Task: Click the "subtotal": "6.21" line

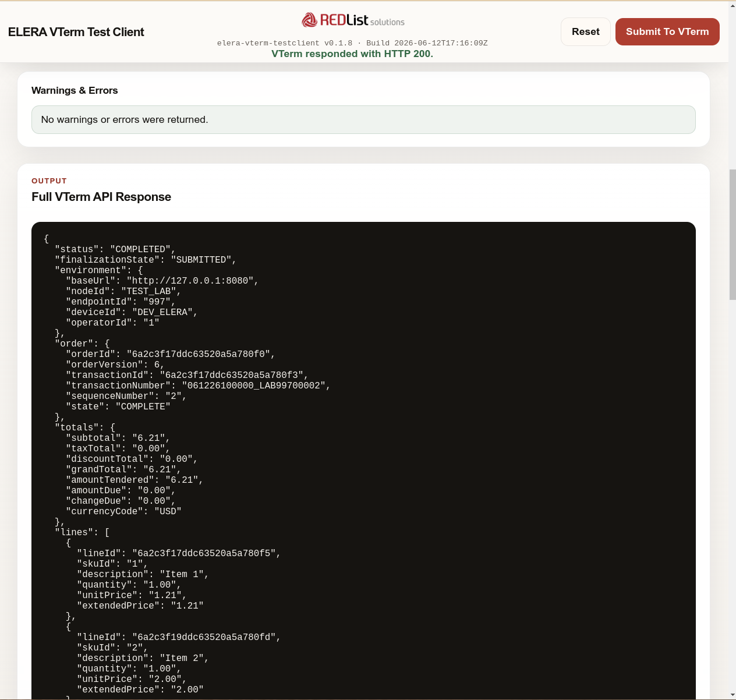Action: 118,438
